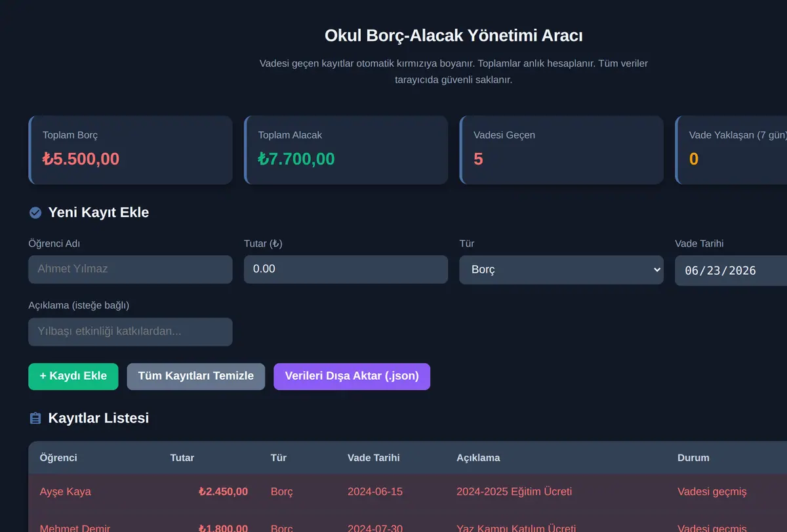Click the 2024-2025 Eğitim Ücreti description
This screenshot has height=532, width=787.
pos(514,492)
